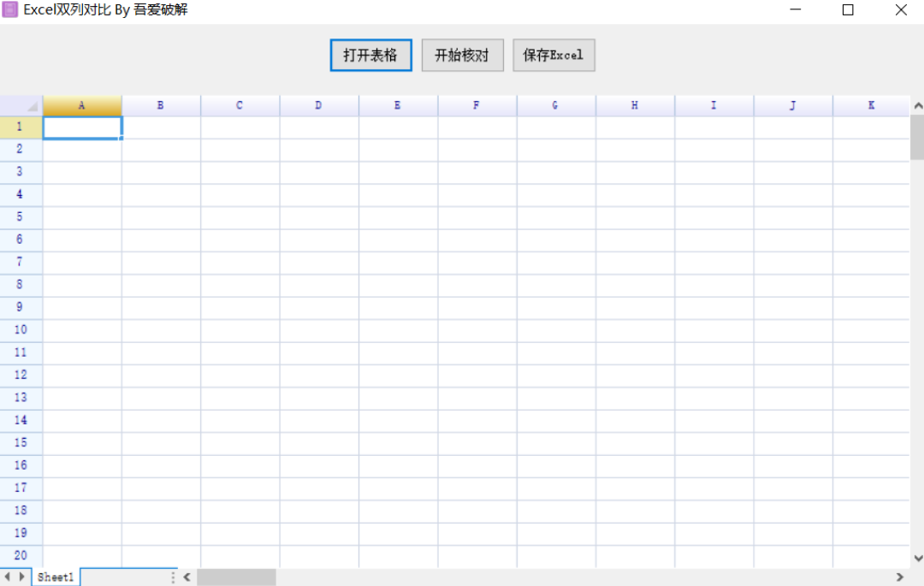The width and height of the screenshot is (924, 586).
Task: Click the left arrow of the horizontal scrollbar
Action: pyautogui.click(x=187, y=577)
